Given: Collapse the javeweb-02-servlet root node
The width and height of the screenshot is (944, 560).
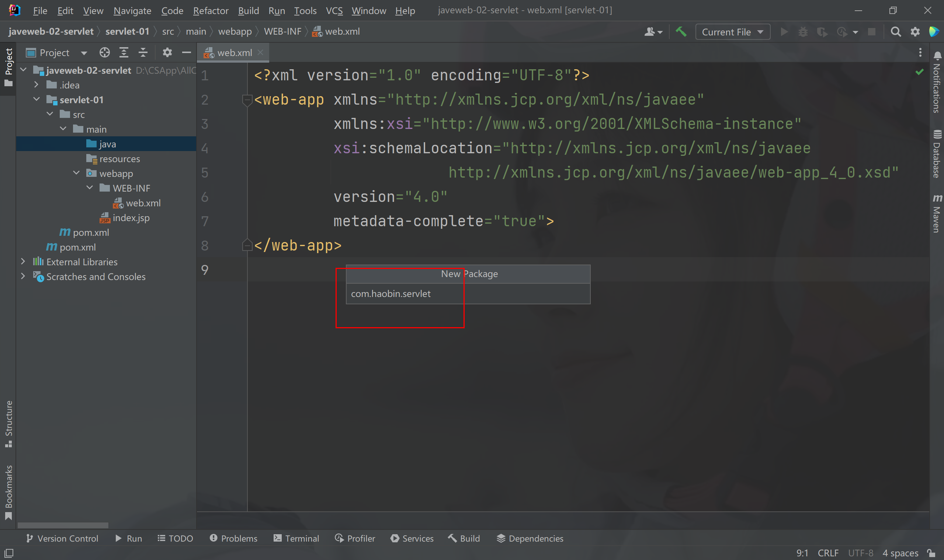Looking at the screenshot, I should pos(23,70).
